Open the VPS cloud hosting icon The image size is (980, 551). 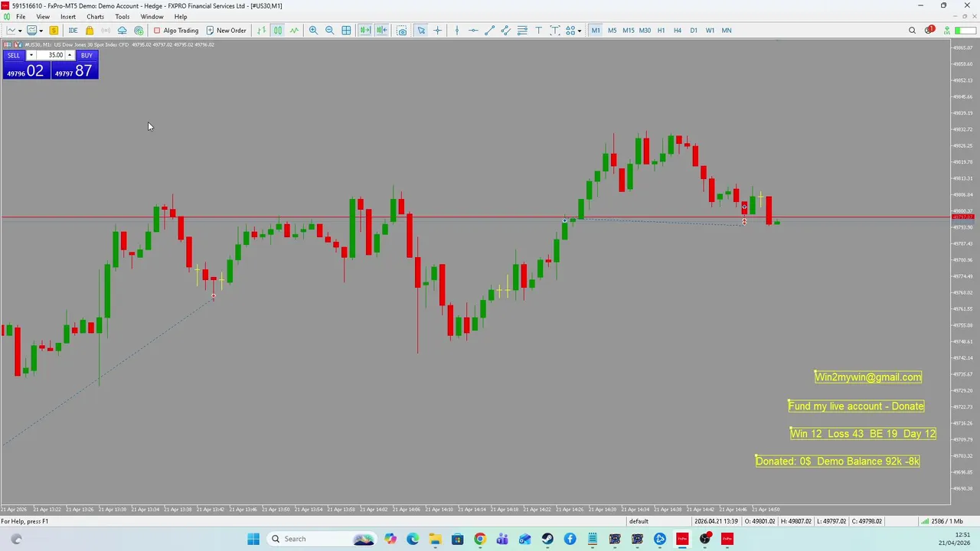(x=122, y=31)
